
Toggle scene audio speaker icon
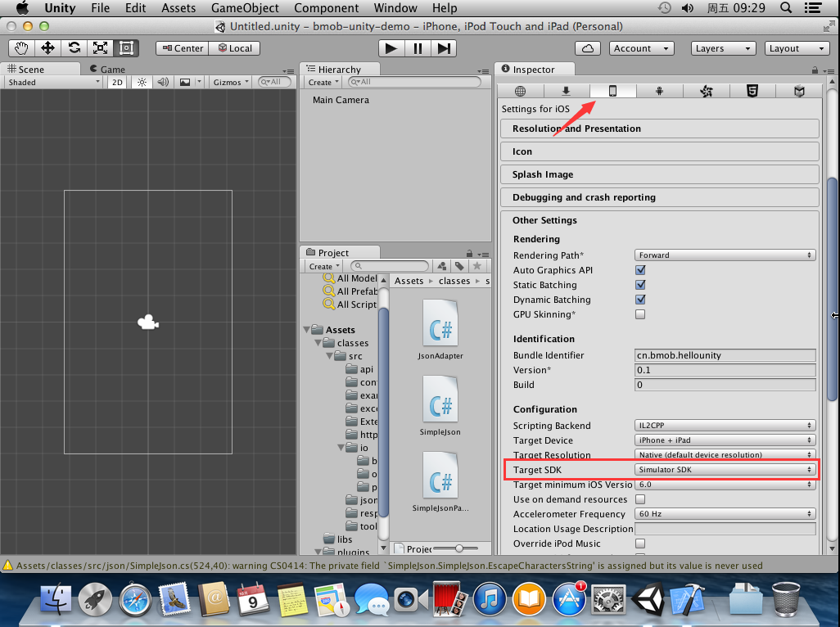coord(163,82)
